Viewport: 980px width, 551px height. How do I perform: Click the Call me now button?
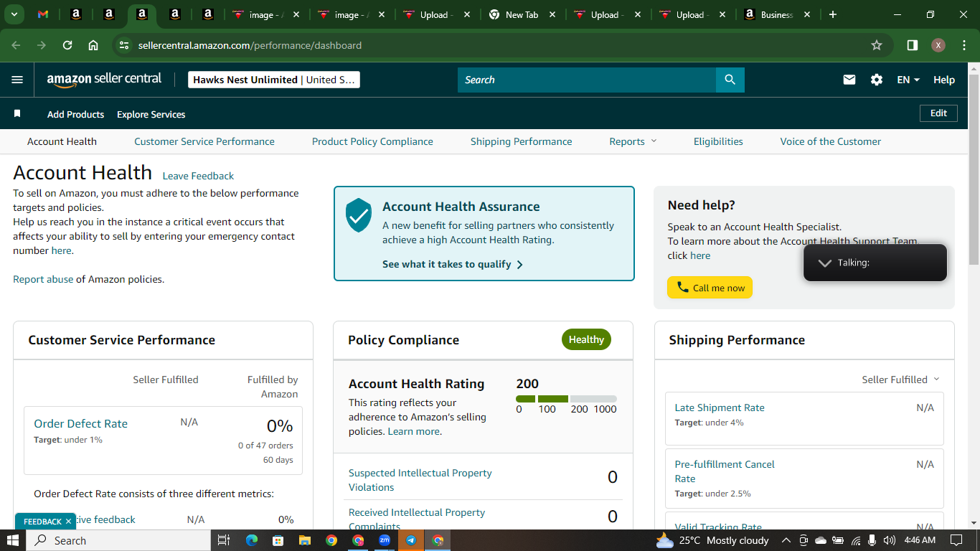click(710, 288)
